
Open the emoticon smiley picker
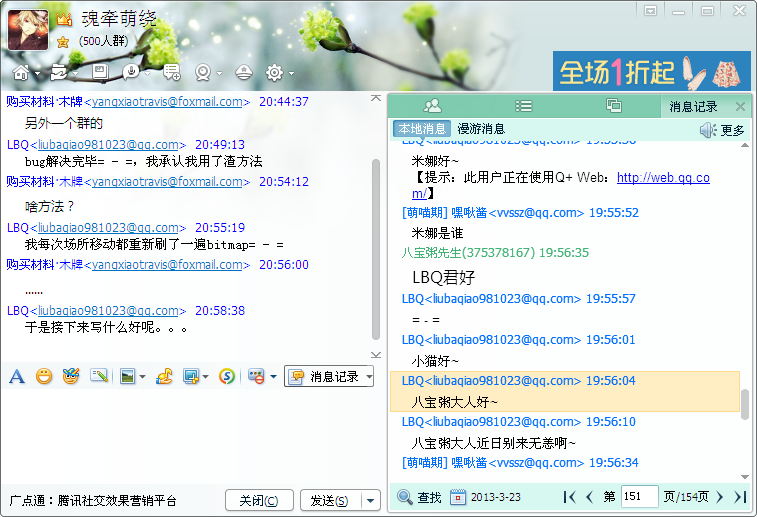point(44,376)
